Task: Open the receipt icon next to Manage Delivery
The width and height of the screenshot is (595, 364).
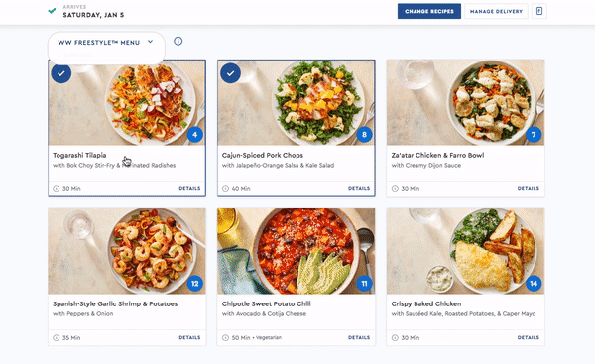Action: coord(539,11)
